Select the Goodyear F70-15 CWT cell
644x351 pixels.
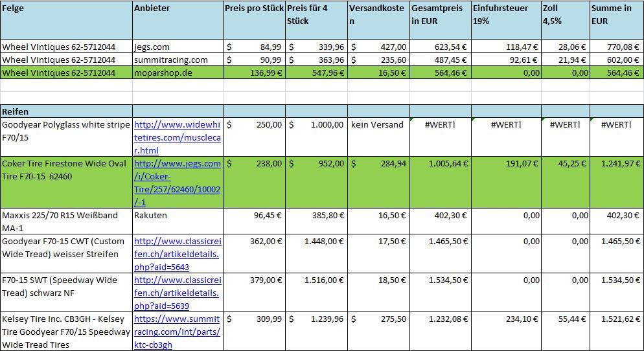[67, 254]
